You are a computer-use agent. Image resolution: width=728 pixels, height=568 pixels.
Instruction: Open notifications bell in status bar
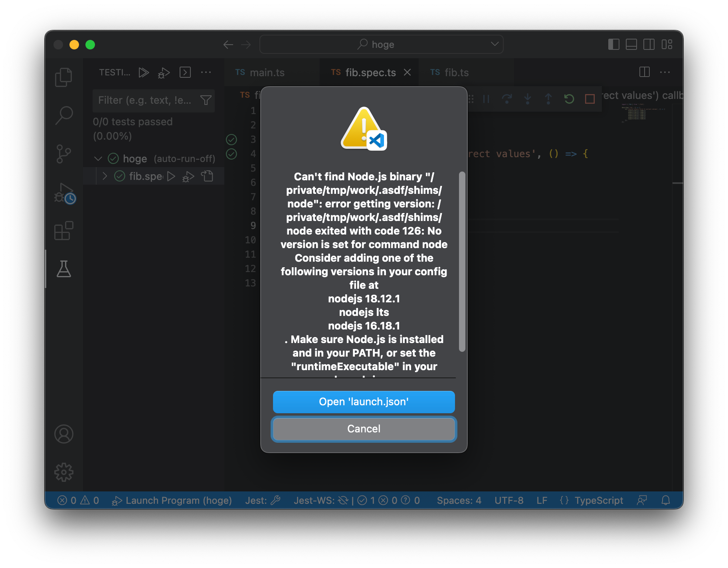tap(666, 500)
